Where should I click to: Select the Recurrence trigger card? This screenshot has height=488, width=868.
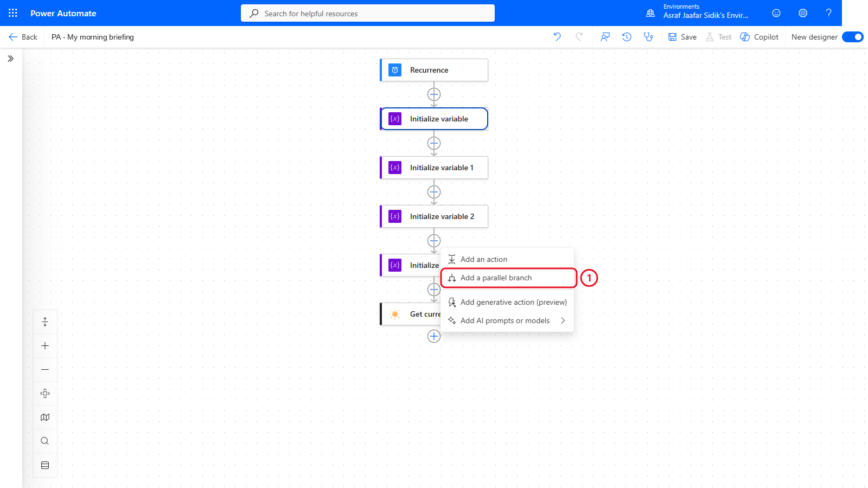pos(434,70)
